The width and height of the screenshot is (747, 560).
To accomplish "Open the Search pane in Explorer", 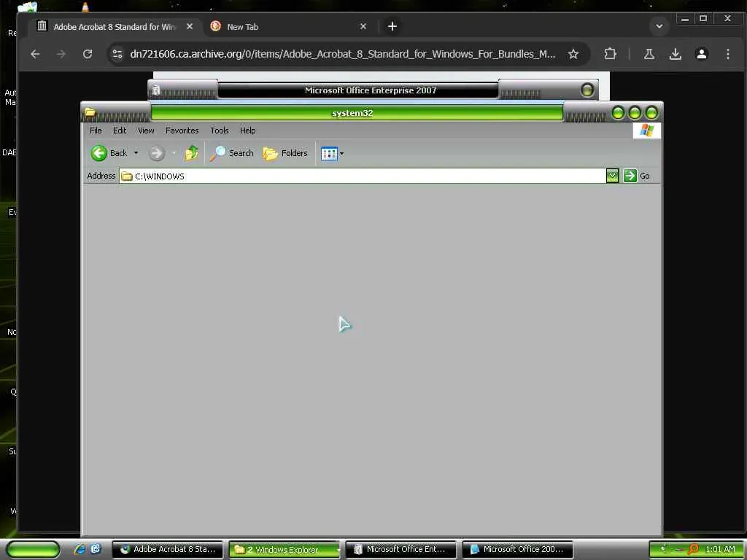I will click(x=232, y=153).
